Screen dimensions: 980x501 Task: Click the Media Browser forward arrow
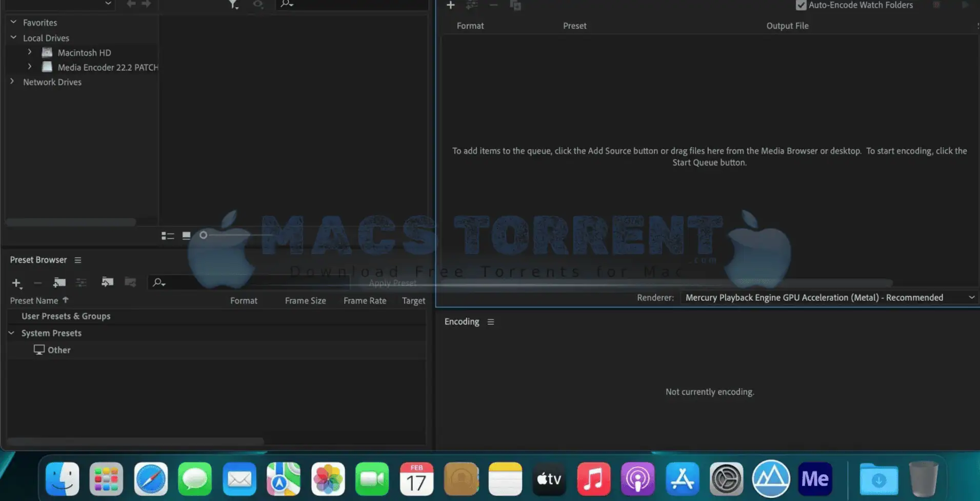click(x=147, y=4)
